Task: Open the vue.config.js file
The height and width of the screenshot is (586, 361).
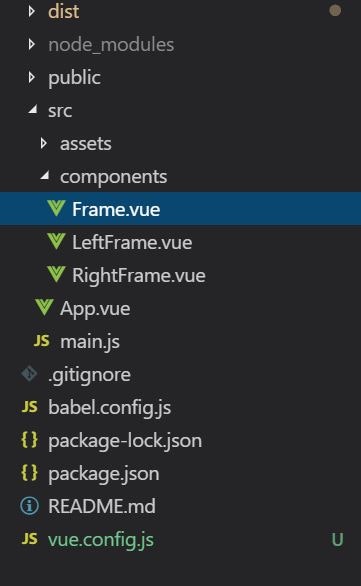Action: [x=101, y=540]
